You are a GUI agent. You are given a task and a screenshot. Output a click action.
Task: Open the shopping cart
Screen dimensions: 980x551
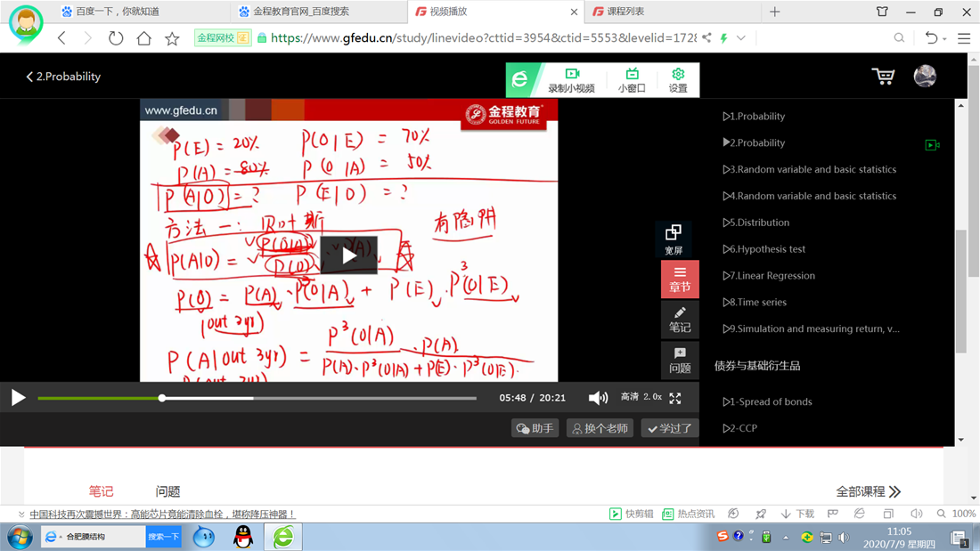(x=883, y=77)
